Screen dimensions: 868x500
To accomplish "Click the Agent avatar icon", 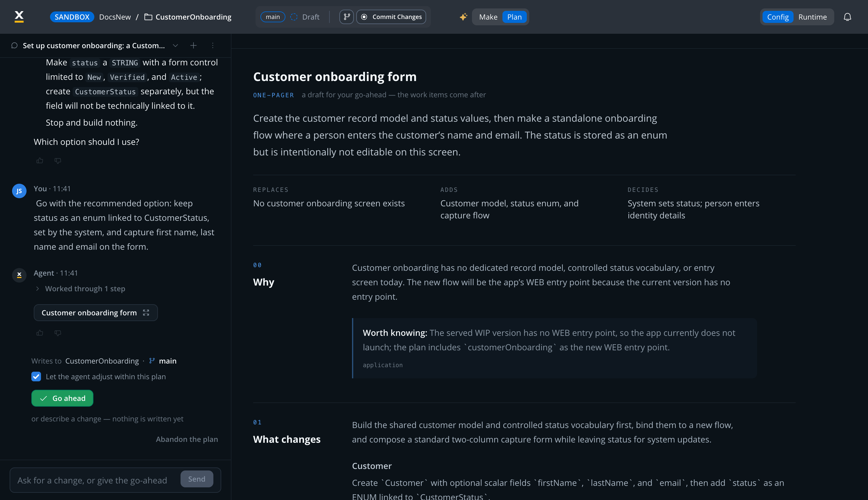I will [19, 275].
